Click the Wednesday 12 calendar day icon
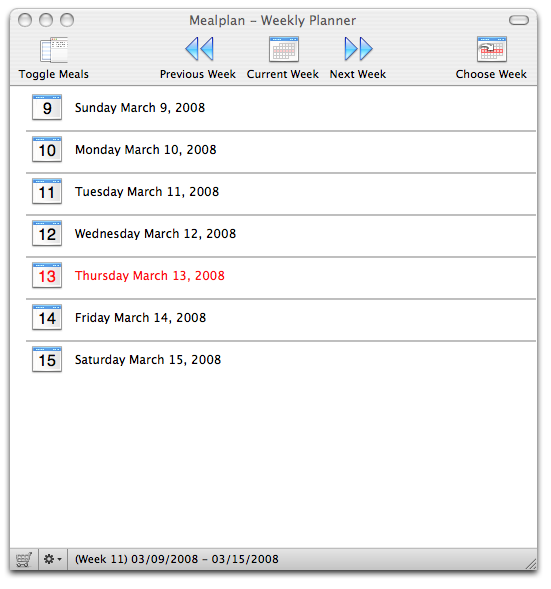This screenshot has width=551, height=589. [47, 234]
